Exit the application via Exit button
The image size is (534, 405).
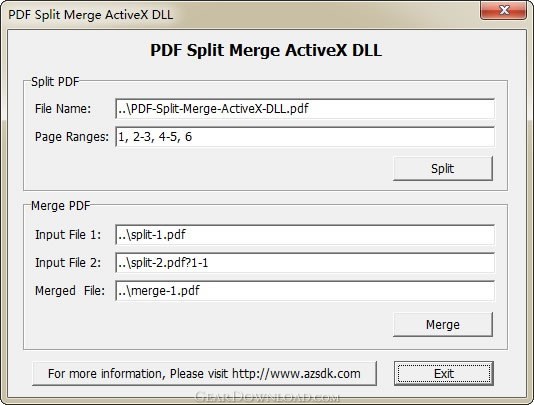444,374
